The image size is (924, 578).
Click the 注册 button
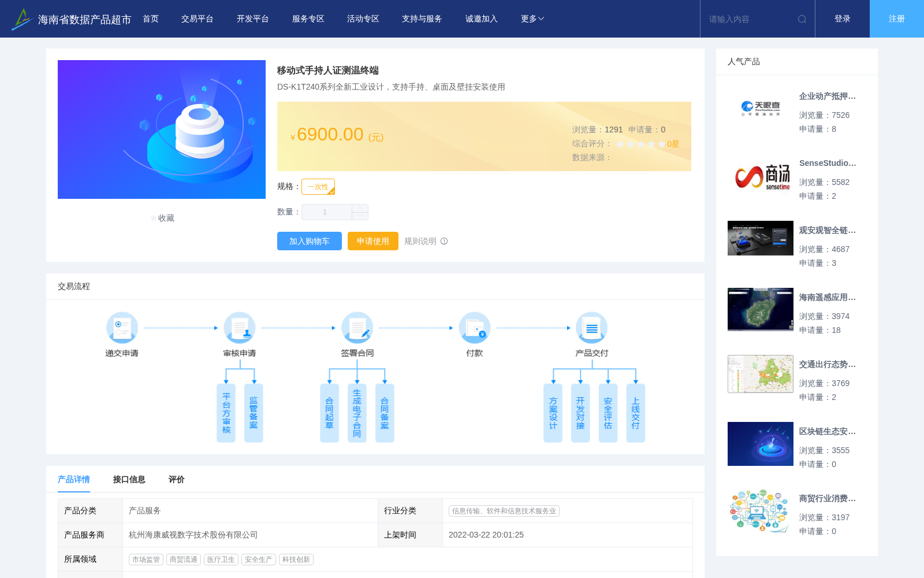(897, 18)
